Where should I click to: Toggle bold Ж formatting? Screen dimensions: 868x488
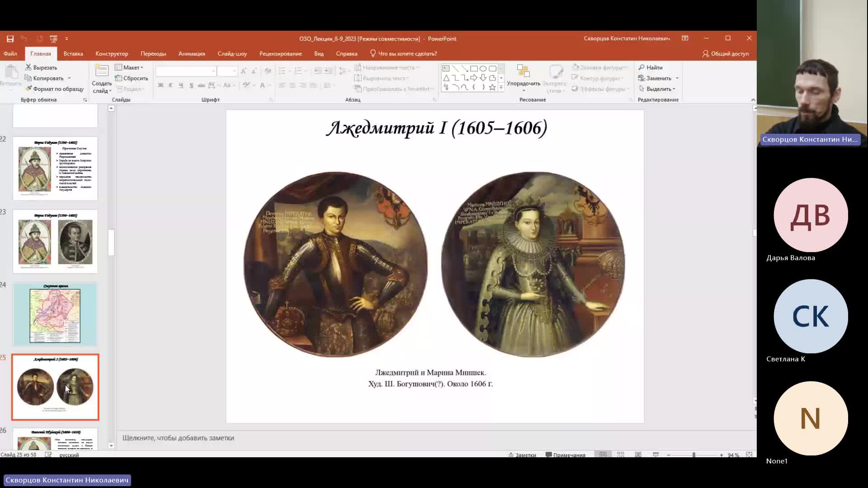160,85
